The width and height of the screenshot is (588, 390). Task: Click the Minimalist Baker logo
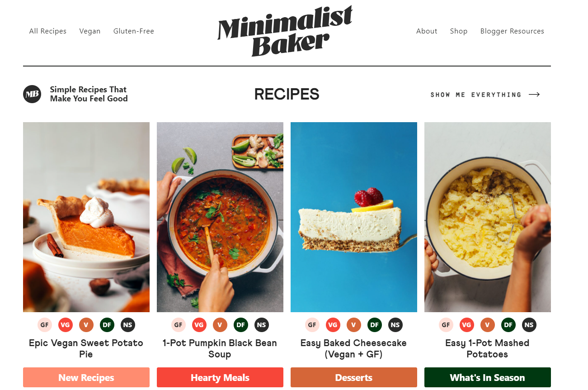pos(285,31)
